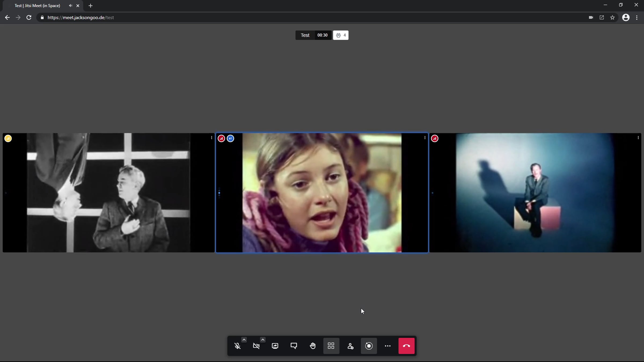This screenshot has width=644, height=362.
Task: Start screen sharing
Action: pos(275,346)
